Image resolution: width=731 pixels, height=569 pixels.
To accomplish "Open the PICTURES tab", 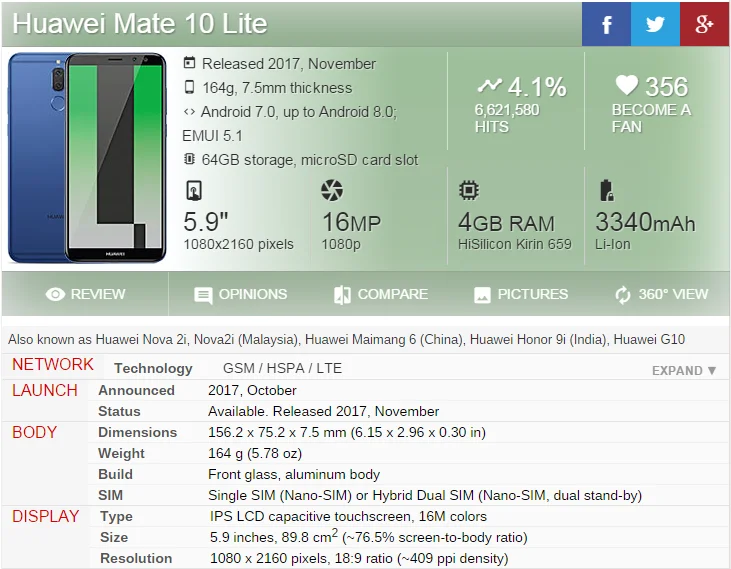I will (521, 294).
